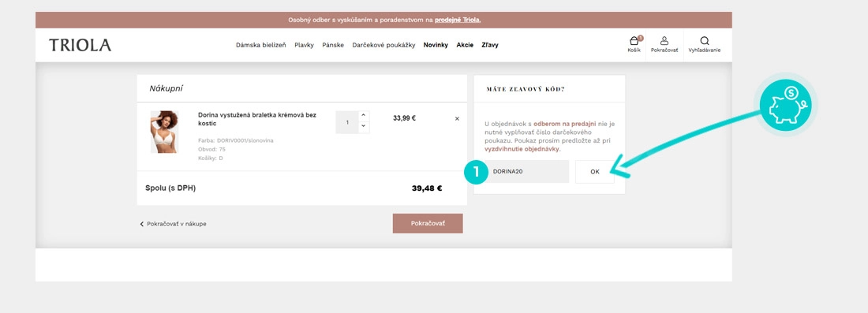This screenshot has width=868, height=313.
Task: Click the 'Košíky: D' text
Action: [211, 158]
